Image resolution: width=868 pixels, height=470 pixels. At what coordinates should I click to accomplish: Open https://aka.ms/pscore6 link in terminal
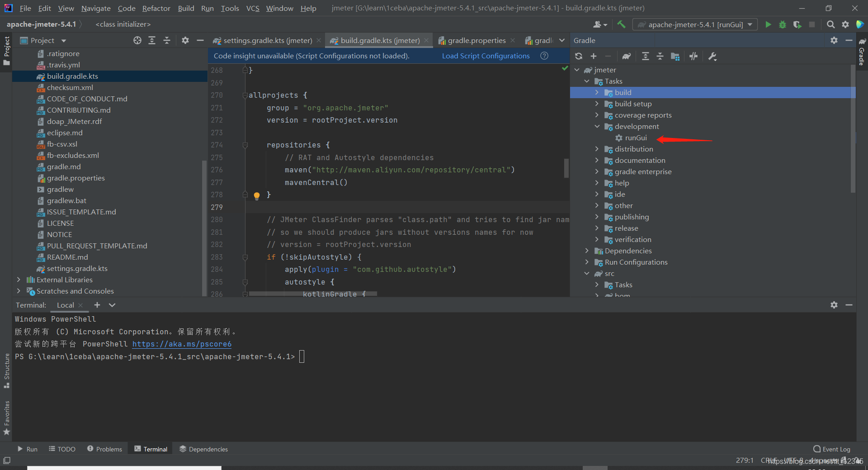182,344
